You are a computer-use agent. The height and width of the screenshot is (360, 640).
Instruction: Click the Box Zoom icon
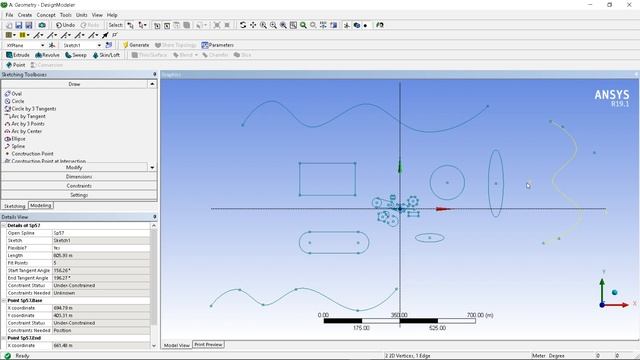tap(273, 25)
